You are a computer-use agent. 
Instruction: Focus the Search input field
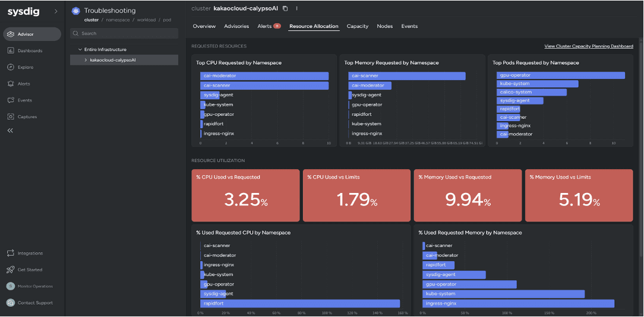pos(124,33)
